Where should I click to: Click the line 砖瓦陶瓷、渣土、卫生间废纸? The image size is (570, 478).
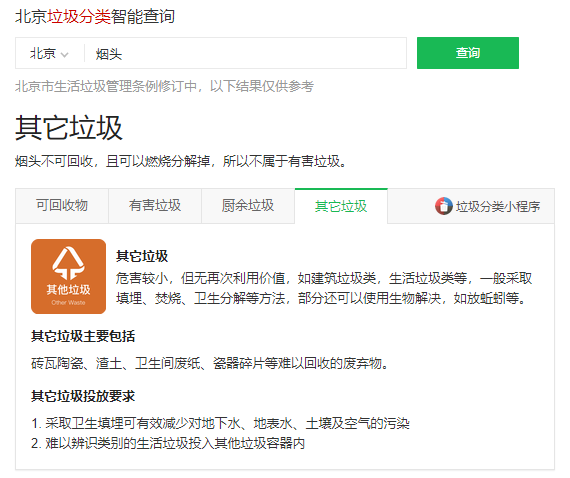pyautogui.click(x=116, y=363)
